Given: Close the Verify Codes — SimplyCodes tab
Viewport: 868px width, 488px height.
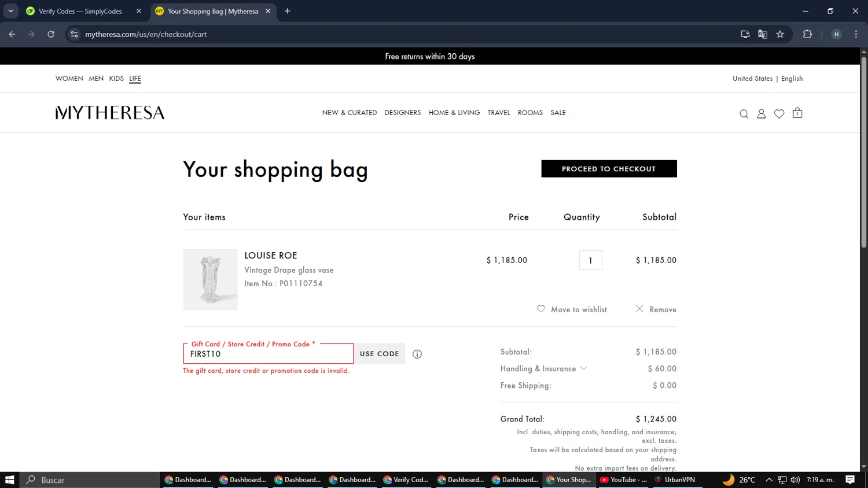Looking at the screenshot, I should point(139,11).
